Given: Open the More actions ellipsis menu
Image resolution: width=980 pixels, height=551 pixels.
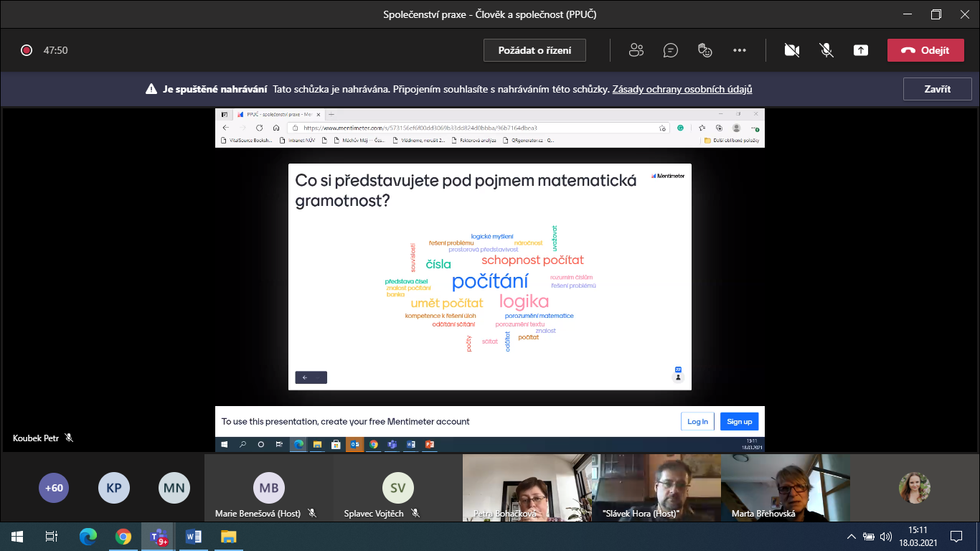Looking at the screenshot, I should (740, 50).
